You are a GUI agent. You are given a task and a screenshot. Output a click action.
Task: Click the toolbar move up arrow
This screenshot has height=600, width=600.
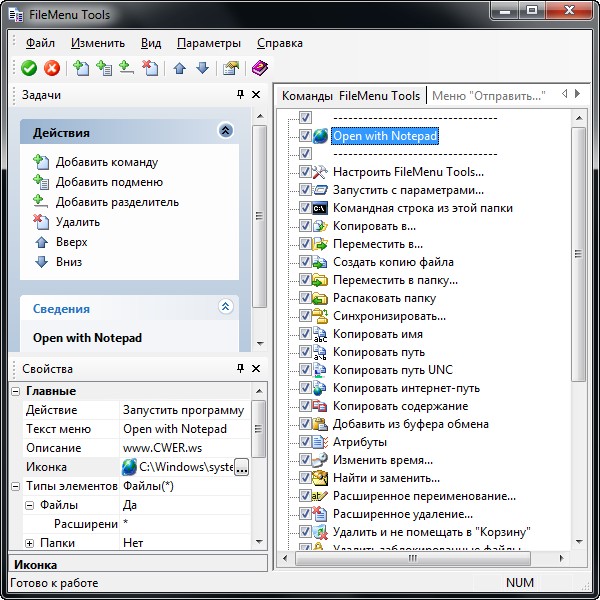click(x=180, y=68)
